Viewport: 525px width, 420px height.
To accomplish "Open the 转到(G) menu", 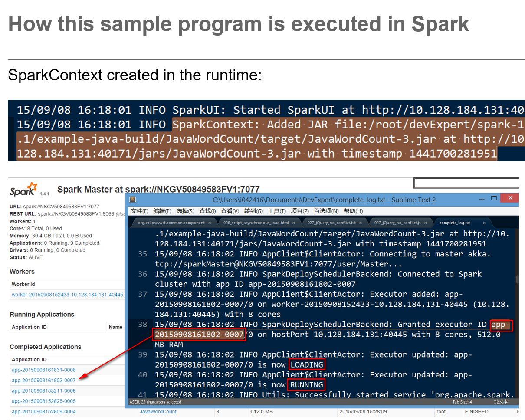I will (x=253, y=211).
